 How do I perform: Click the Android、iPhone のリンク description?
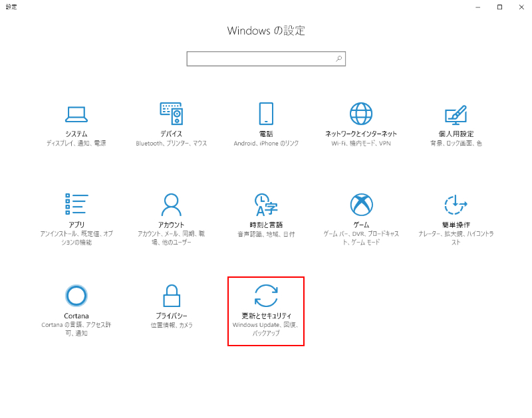pos(266,144)
